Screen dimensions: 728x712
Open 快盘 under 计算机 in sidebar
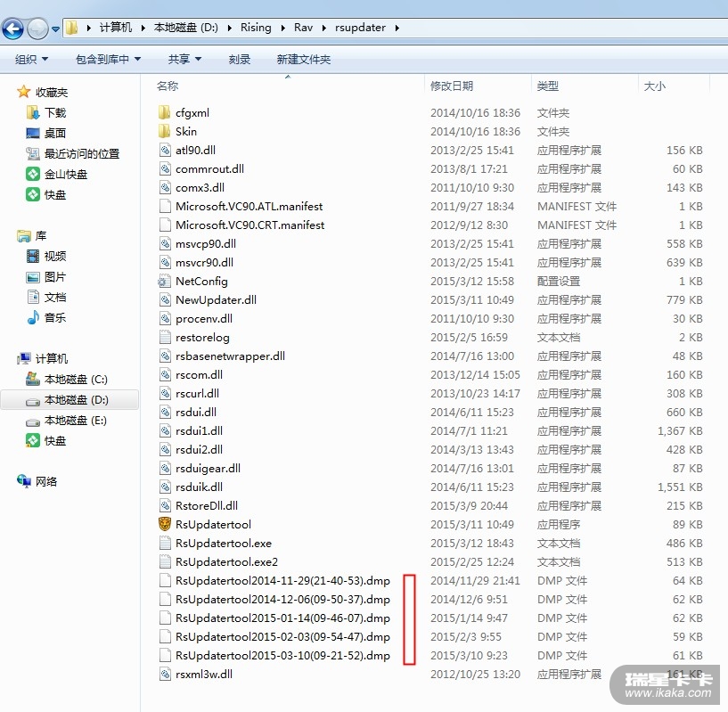pos(46,441)
